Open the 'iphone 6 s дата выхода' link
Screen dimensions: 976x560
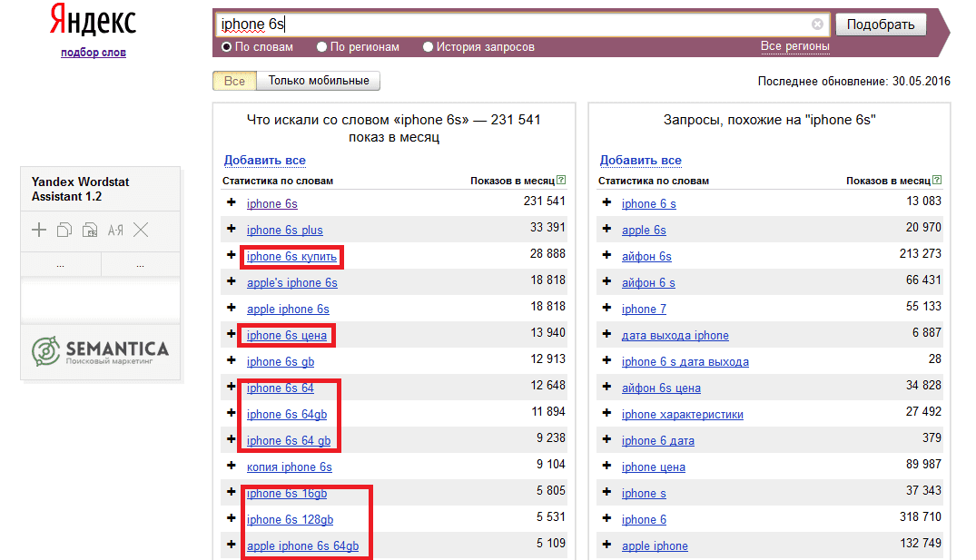[685, 361]
